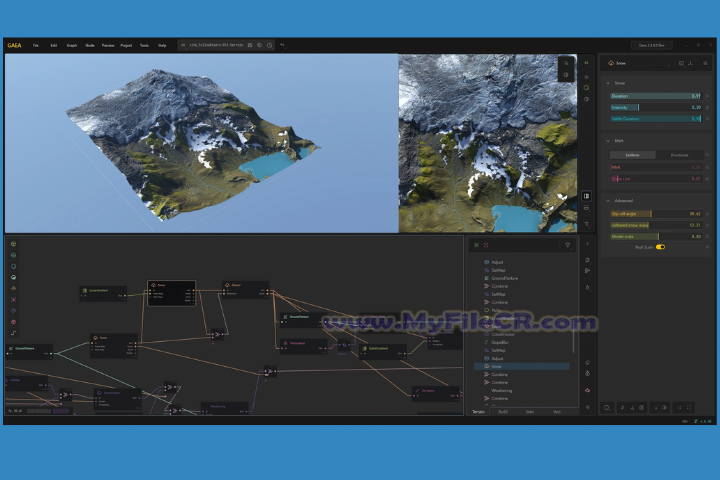Click the filter funnel icon above the node list
Screen dimensions: 720x480
pyautogui.click(x=567, y=244)
